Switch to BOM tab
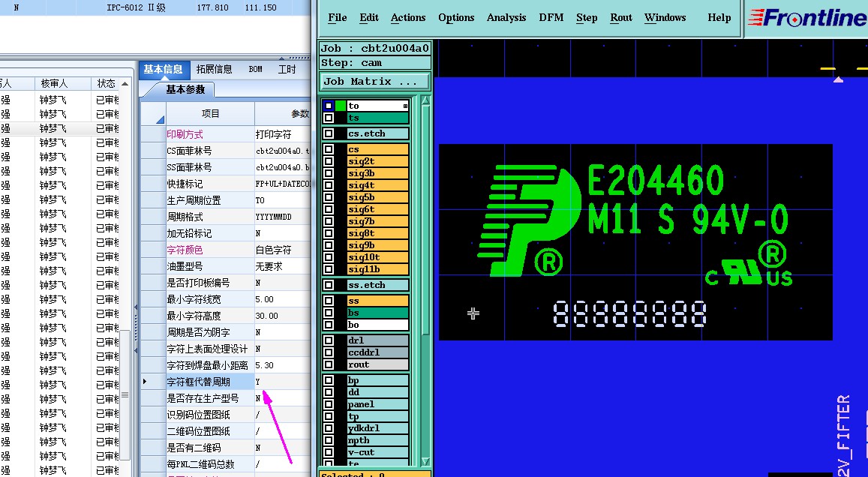868x477 pixels. [255, 69]
